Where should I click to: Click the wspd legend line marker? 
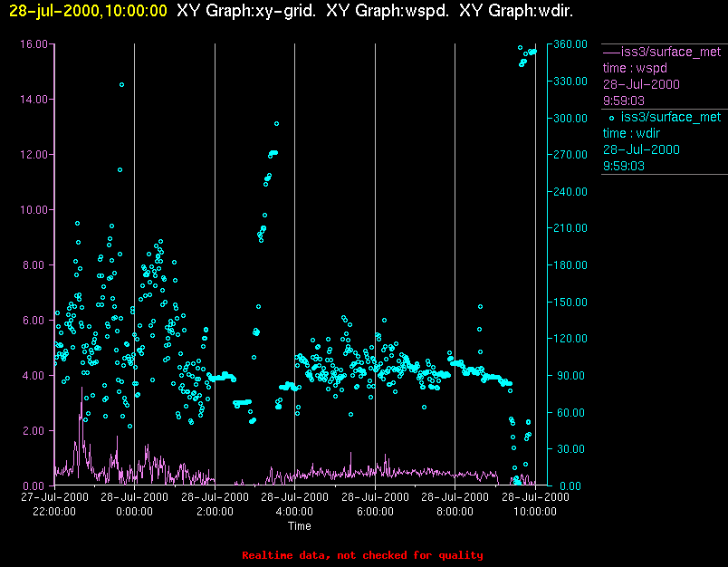click(x=611, y=52)
